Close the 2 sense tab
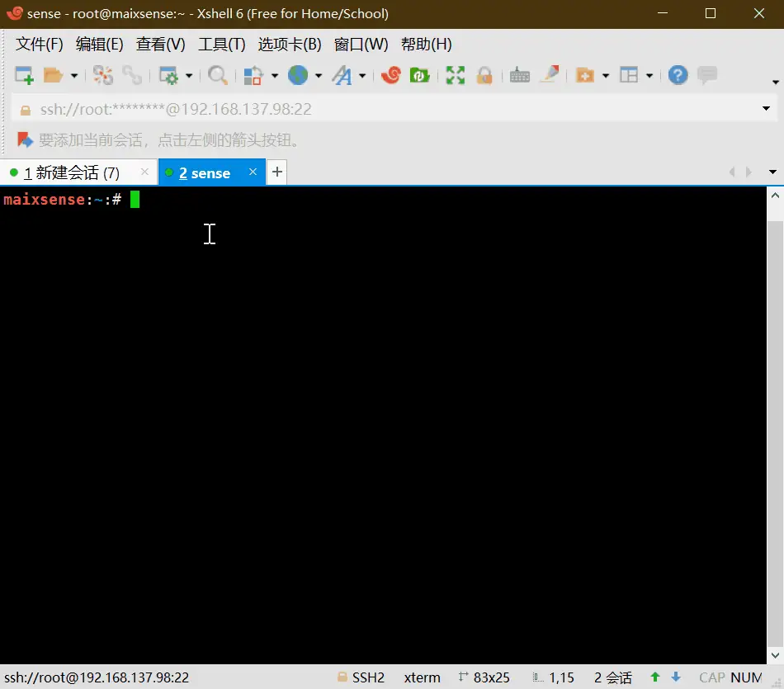 [x=253, y=172]
